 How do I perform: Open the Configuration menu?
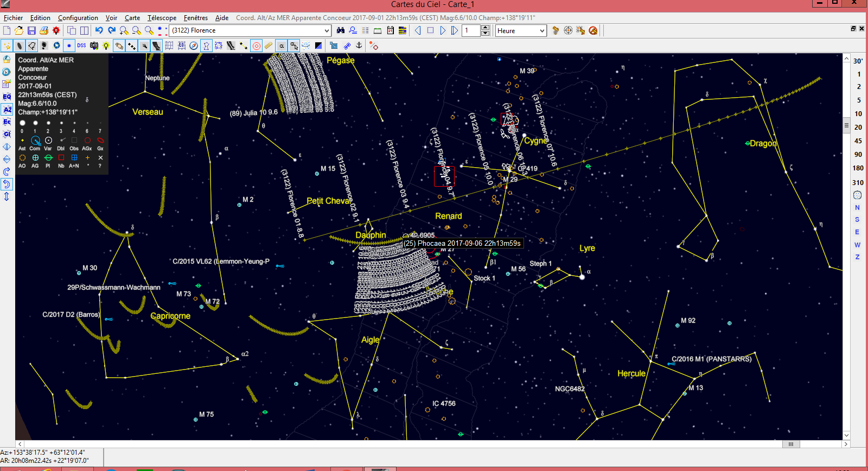tap(78, 18)
